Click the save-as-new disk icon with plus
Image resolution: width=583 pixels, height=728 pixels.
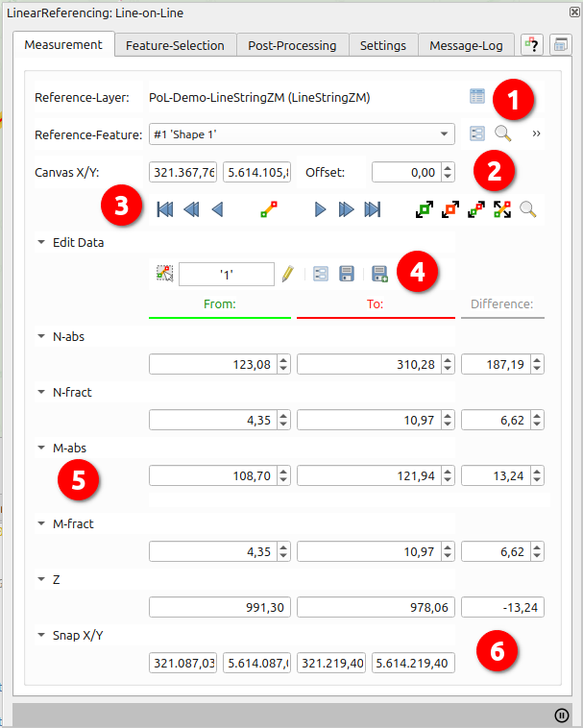coord(378,275)
